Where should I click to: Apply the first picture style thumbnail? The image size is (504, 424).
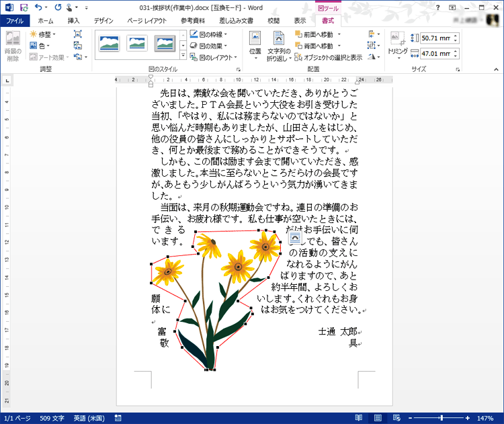[x=110, y=44]
